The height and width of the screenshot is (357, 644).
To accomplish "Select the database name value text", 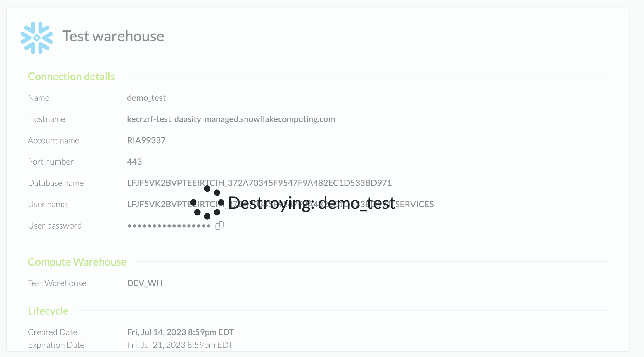I will click(x=259, y=183).
